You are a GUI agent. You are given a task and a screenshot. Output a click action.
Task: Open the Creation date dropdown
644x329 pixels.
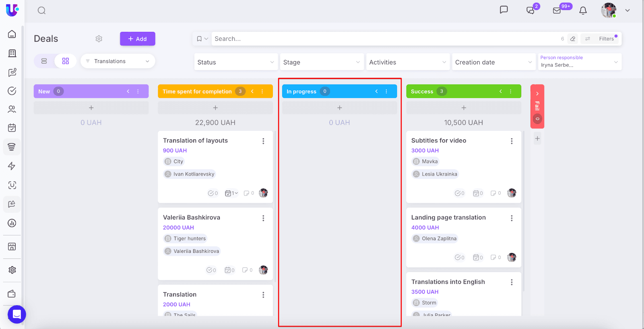pos(493,62)
